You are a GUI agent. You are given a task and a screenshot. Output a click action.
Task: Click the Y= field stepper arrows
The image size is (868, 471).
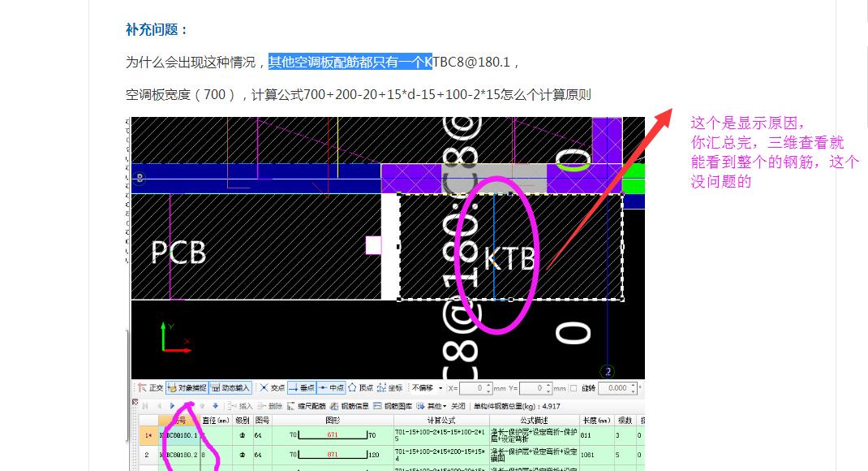(548, 388)
